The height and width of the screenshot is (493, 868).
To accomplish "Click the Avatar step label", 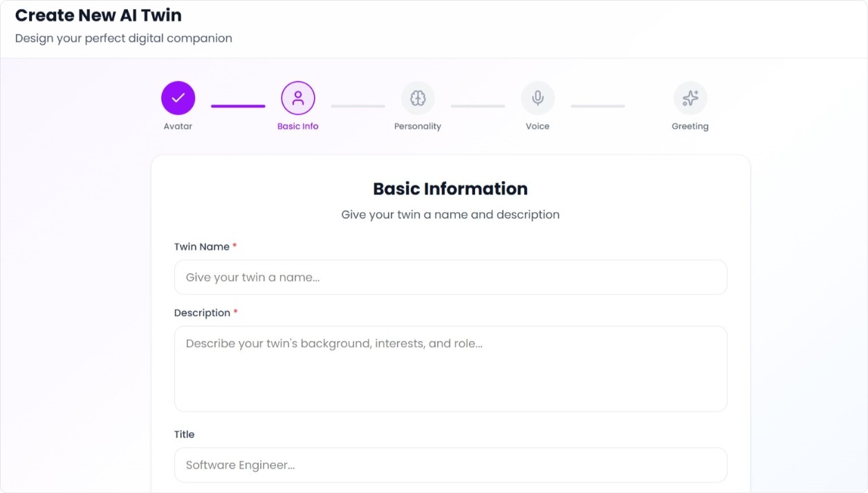I will coord(178,127).
